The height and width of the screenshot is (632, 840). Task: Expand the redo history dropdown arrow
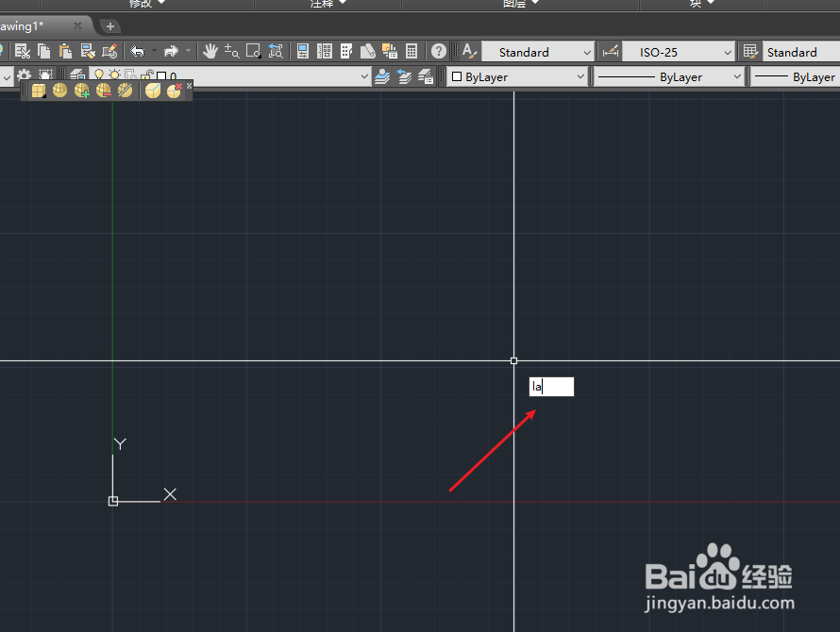tap(188, 52)
